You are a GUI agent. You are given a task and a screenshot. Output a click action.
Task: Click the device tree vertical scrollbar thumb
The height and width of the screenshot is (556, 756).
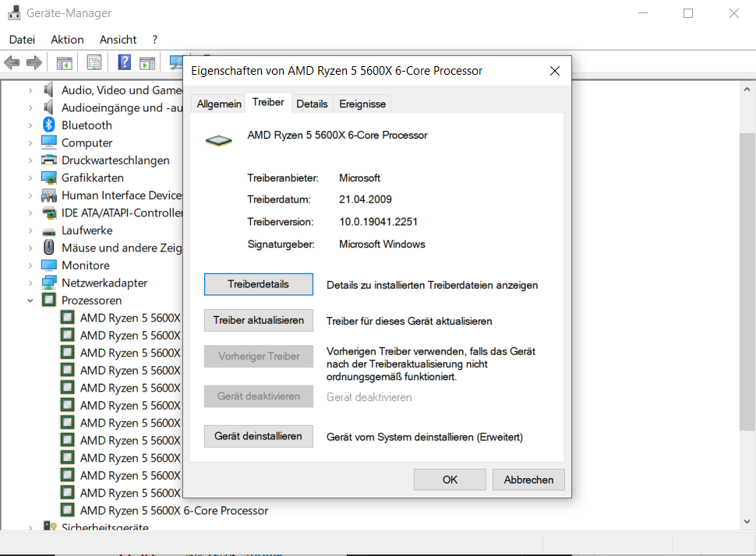pos(747,282)
